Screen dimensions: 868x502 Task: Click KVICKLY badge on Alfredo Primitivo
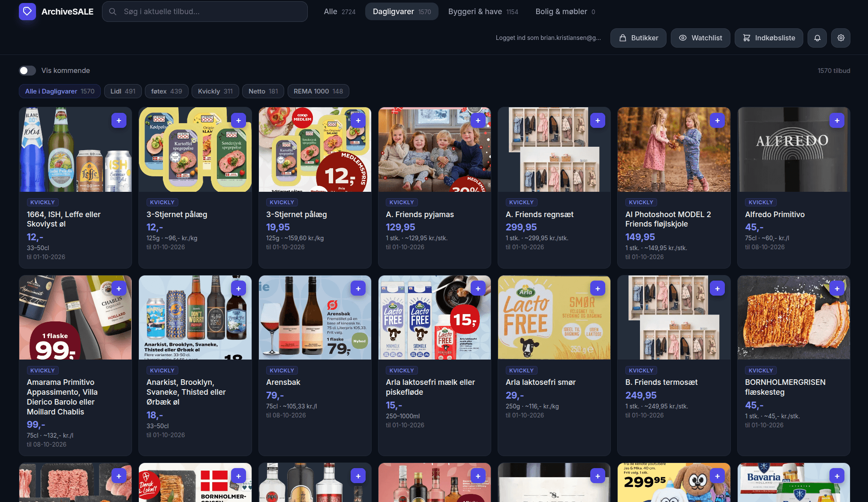[x=760, y=202]
